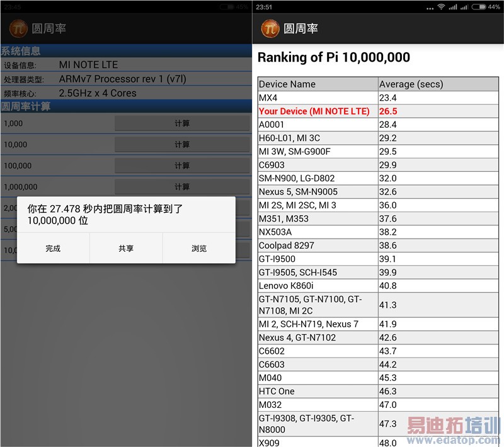Image resolution: width=504 pixels, height=447 pixels.
Task: Select the MI NOTE LTE device info text
Action: tap(88, 65)
